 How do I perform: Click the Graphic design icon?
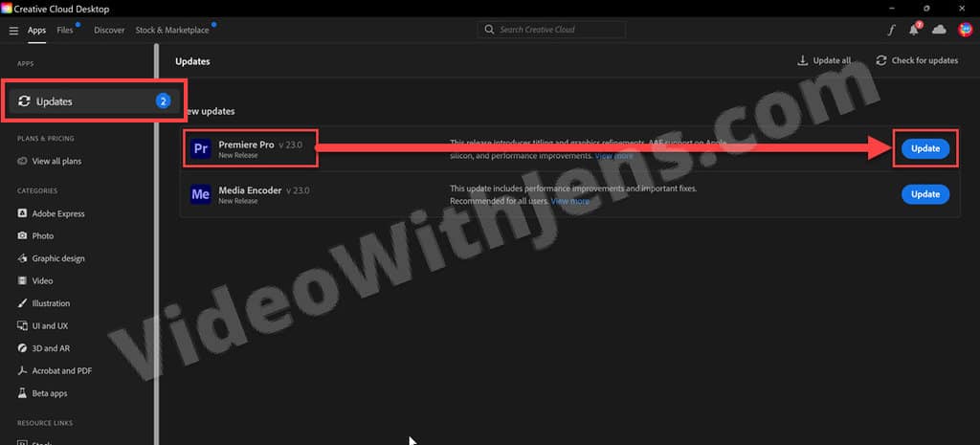[x=23, y=258]
